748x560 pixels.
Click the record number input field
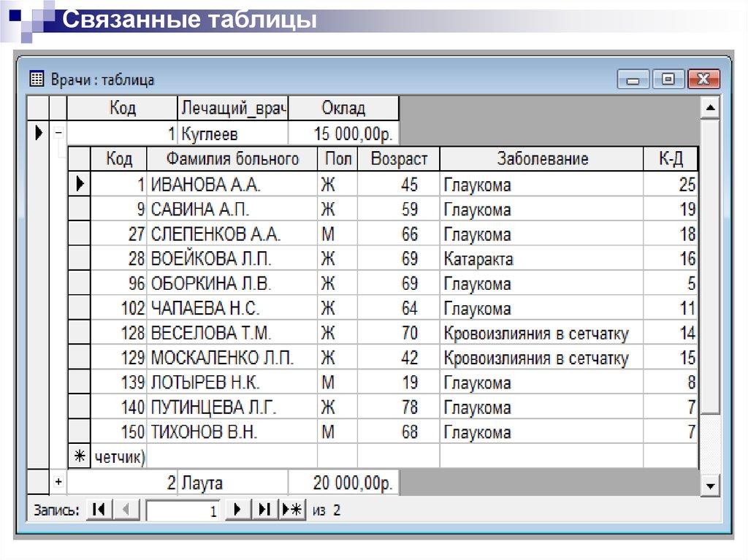183,511
